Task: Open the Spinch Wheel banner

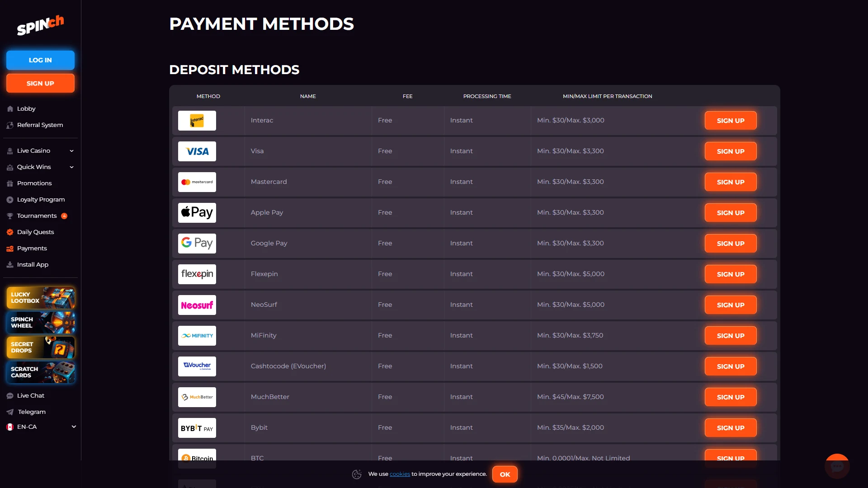Action: (x=41, y=323)
